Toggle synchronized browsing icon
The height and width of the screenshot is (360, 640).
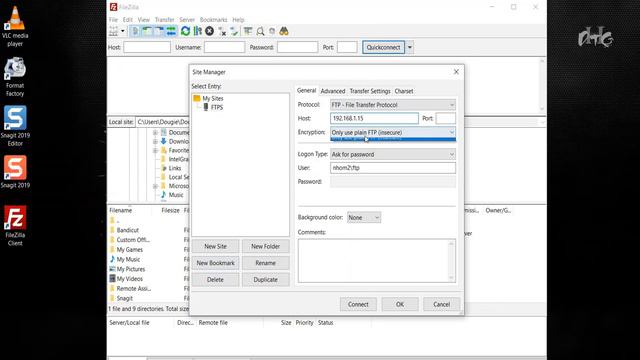coord(272,31)
